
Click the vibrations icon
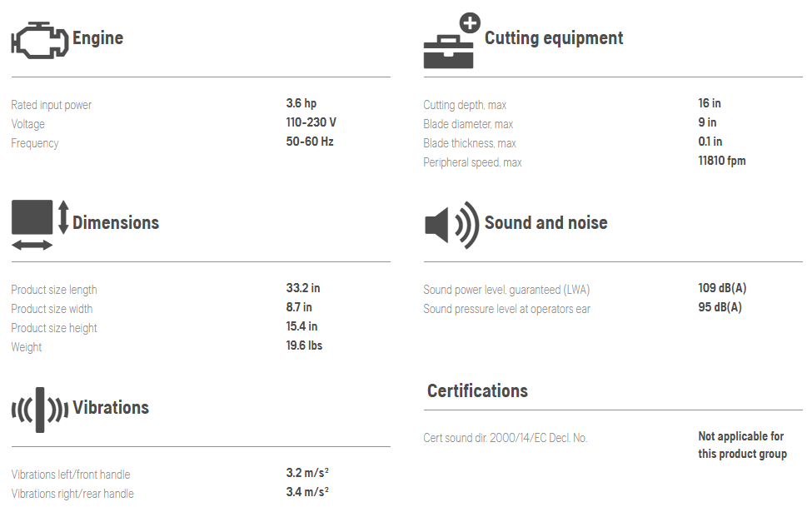tap(39, 409)
